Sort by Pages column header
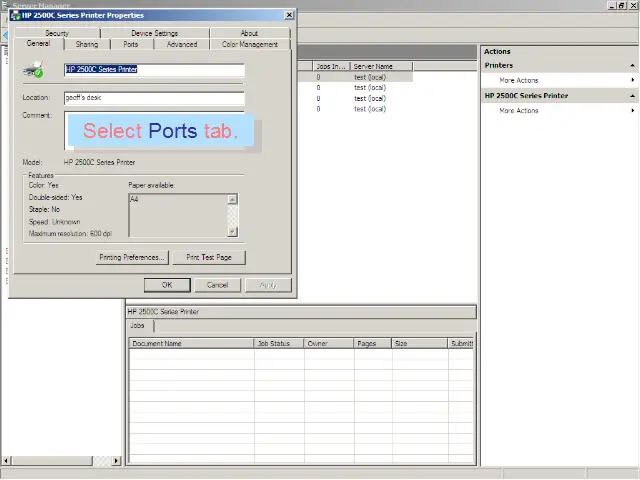 coord(373,343)
